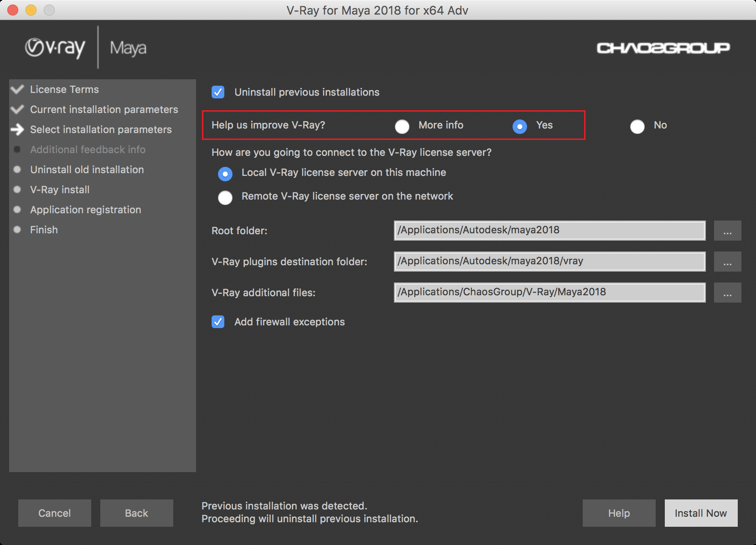Click Install Now
Viewport: 756px width, 545px height.
[x=701, y=513]
